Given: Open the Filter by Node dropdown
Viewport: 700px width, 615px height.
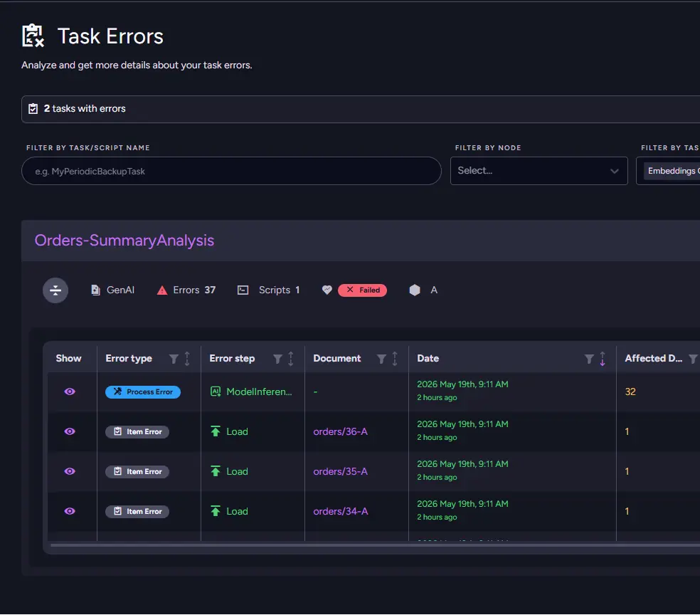Looking at the screenshot, I should [x=539, y=171].
